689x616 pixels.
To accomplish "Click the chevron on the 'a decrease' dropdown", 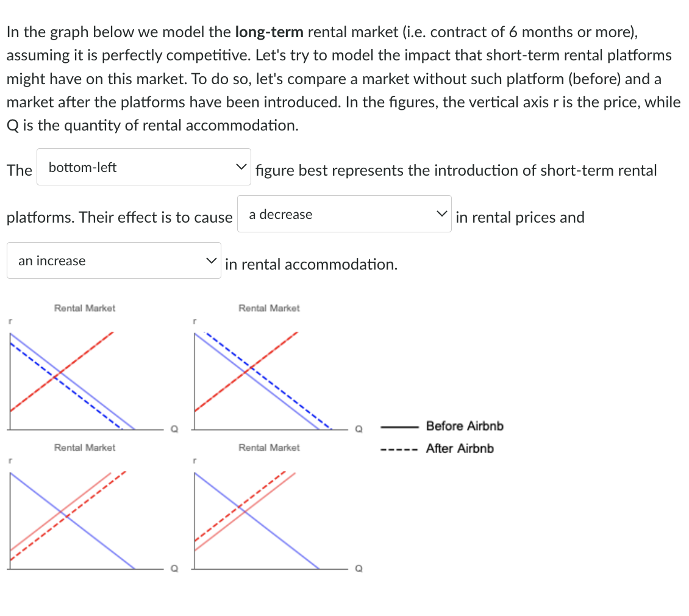I will (x=443, y=212).
